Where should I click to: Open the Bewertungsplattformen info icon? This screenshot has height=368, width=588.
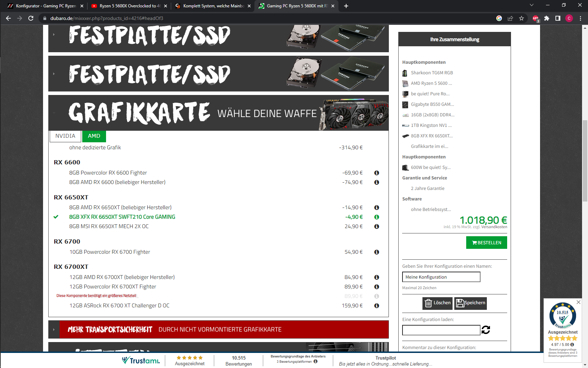pos(315,361)
